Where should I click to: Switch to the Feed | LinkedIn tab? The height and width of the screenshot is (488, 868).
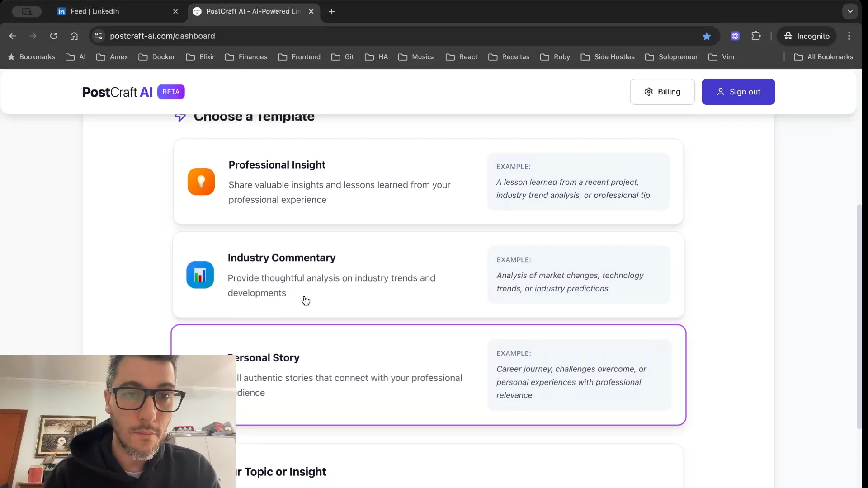point(95,11)
